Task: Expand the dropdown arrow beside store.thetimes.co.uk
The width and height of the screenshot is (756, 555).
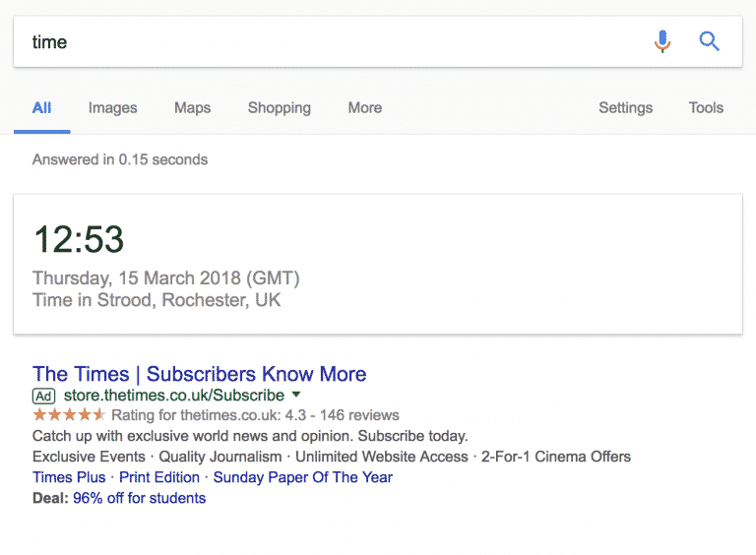Action: (x=296, y=395)
